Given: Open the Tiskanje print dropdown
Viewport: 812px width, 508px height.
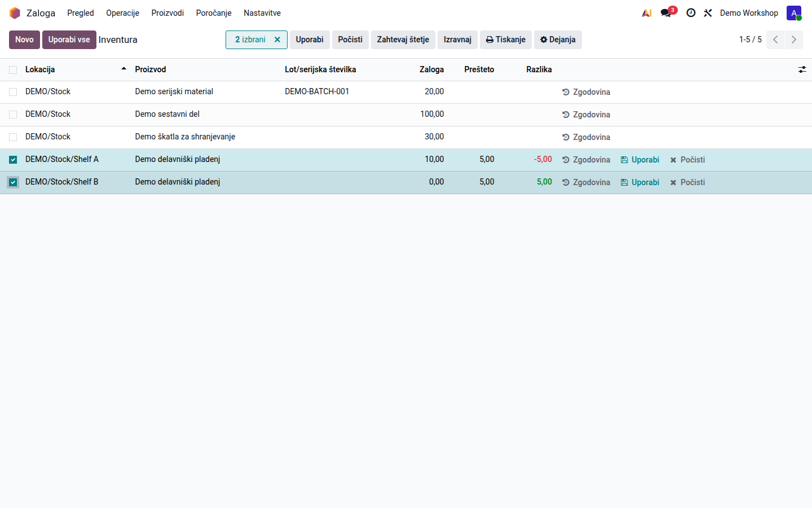Looking at the screenshot, I should (506, 40).
